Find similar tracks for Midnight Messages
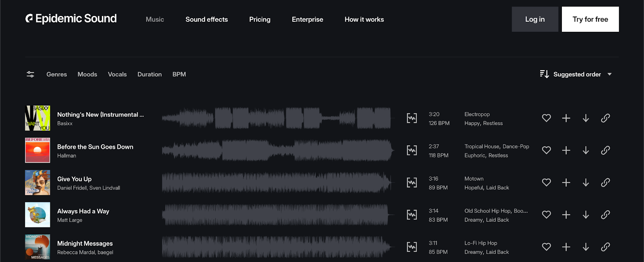 coord(412,247)
